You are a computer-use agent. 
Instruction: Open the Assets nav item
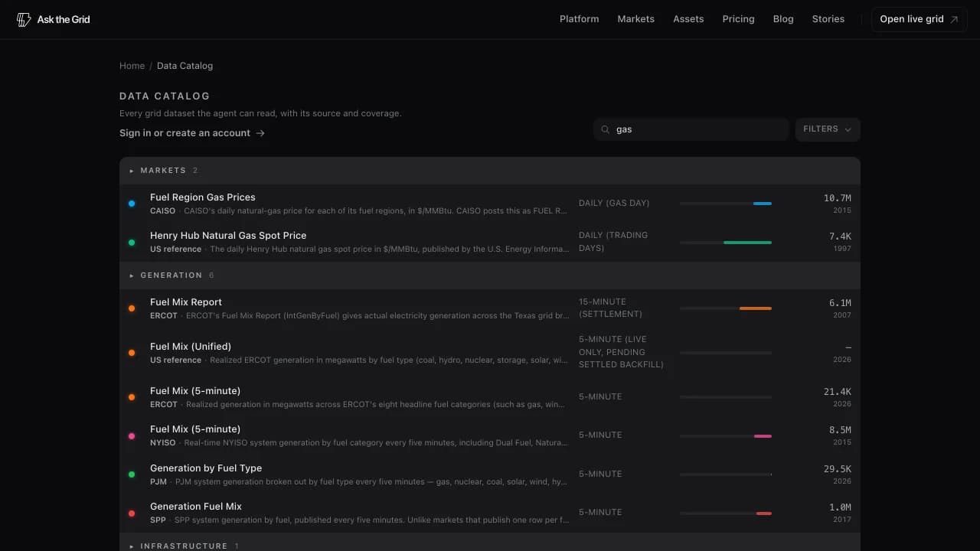[x=688, y=19]
